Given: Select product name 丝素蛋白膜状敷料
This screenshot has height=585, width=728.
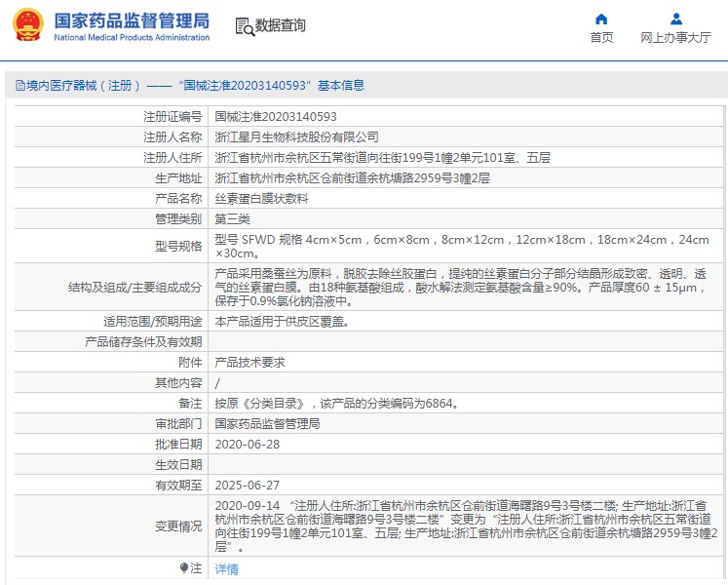Looking at the screenshot, I should [262, 198].
